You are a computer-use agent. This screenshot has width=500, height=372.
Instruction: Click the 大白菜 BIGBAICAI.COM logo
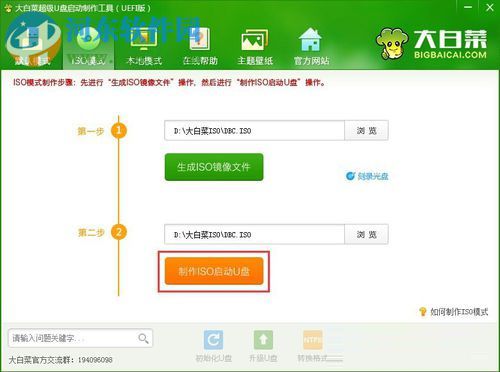click(x=432, y=44)
